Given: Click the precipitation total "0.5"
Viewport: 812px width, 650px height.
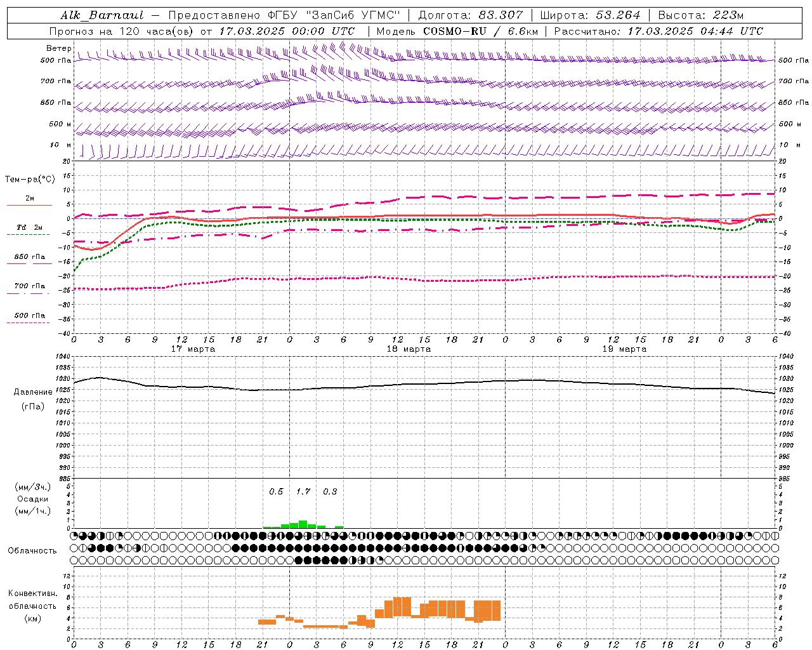Looking at the screenshot, I should 276,491.
